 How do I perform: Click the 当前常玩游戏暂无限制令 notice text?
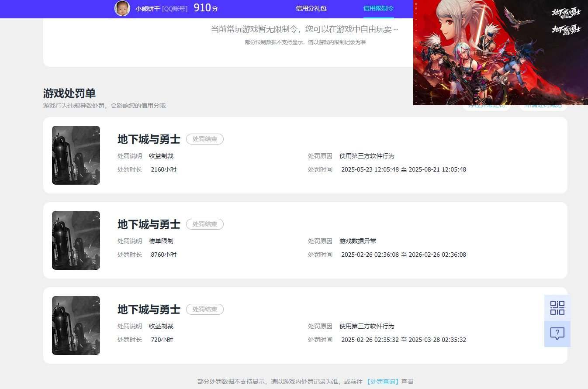(305, 29)
